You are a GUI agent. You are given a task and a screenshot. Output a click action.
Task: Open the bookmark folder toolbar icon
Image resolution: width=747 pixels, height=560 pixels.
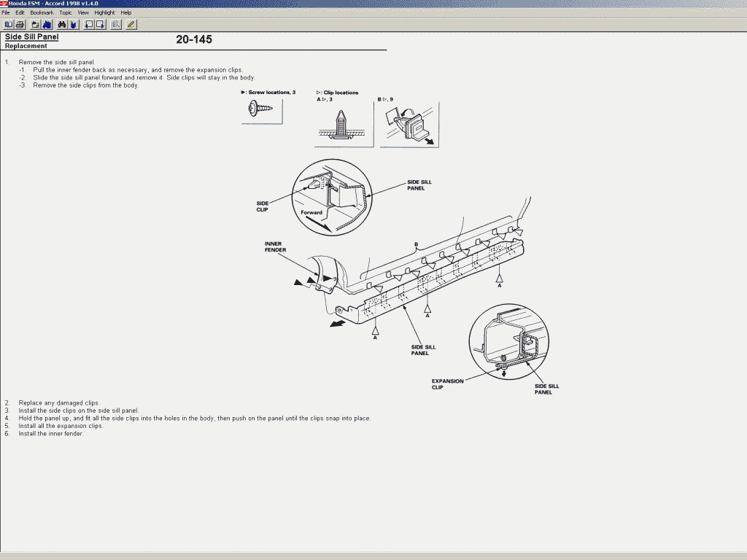pyautogui.click(x=35, y=24)
